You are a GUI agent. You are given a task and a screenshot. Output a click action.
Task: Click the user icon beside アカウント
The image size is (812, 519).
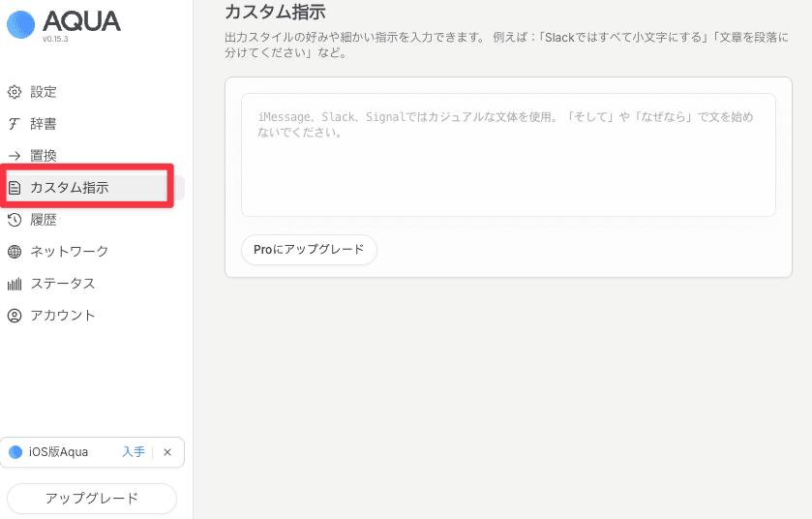[15, 316]
